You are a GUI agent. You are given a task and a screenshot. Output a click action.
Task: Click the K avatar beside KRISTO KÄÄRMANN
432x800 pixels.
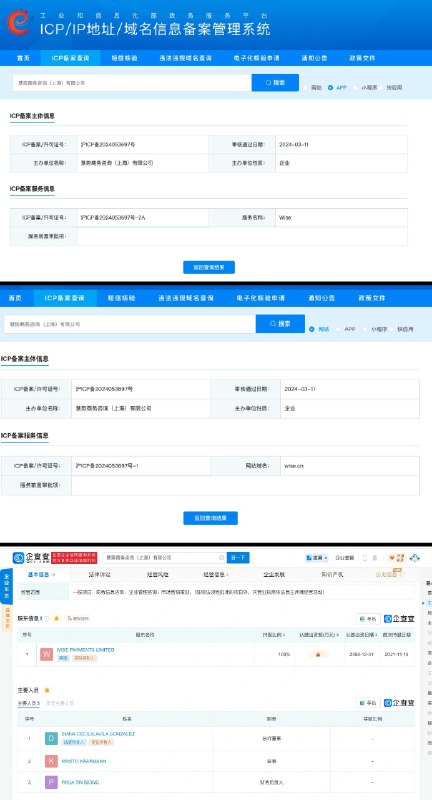pyautogui.click(x=52, y=761)
